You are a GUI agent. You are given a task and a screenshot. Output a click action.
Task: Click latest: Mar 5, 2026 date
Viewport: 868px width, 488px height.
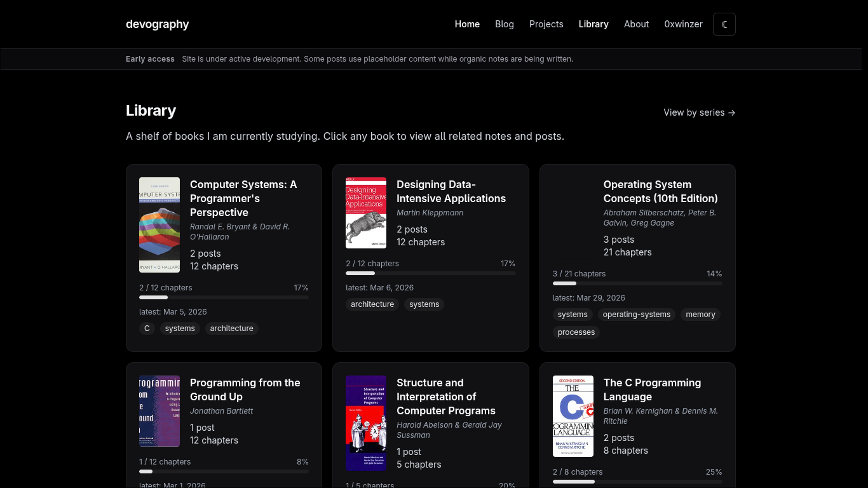pyautogui.click(x=173, y=312)
